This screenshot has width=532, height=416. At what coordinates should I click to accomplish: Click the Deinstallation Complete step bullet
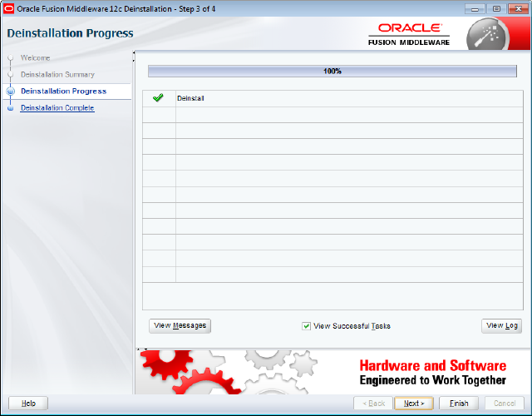[11, 108]
